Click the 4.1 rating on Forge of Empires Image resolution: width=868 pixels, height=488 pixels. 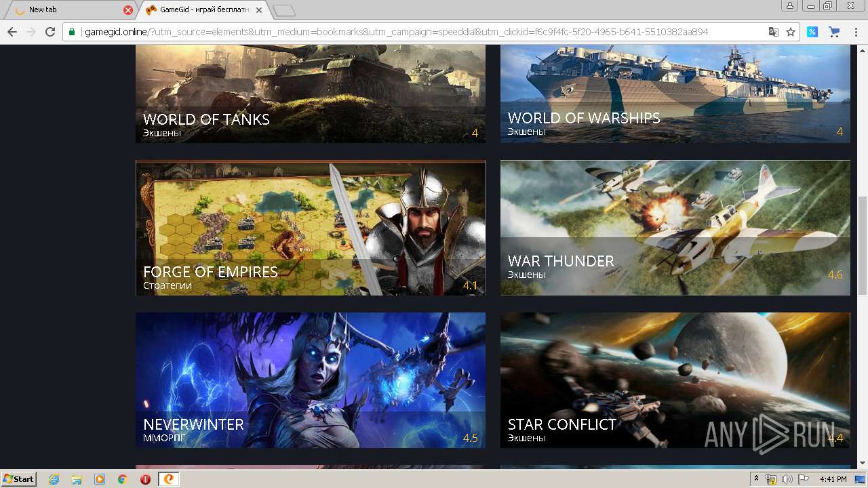point(470,285)
